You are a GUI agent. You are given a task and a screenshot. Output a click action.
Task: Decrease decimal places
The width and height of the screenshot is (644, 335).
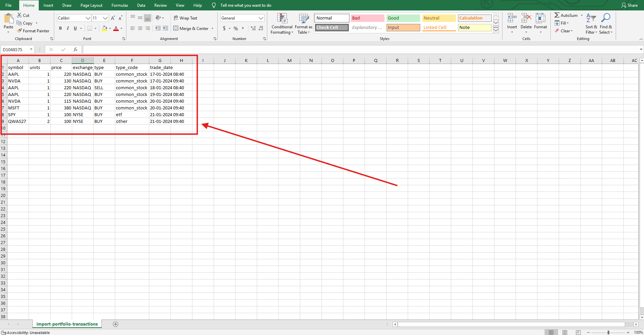coord(261,28)
